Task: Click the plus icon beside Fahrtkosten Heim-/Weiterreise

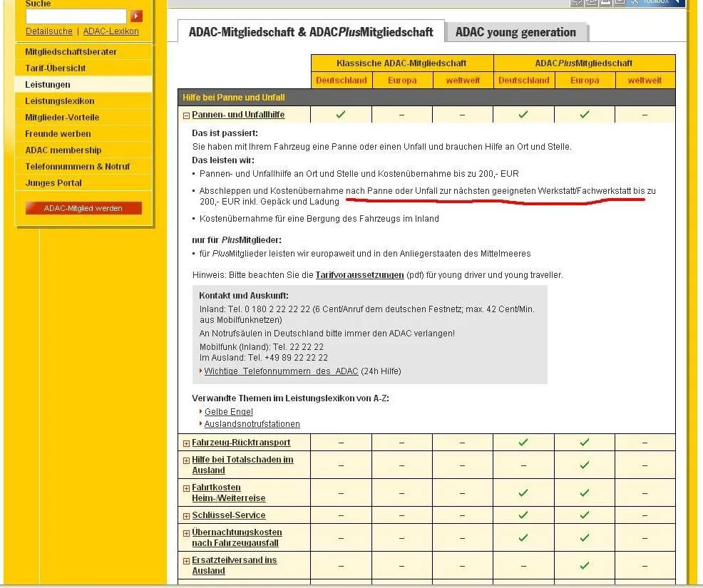Action: pyautogui.click(x=186, y=488)
